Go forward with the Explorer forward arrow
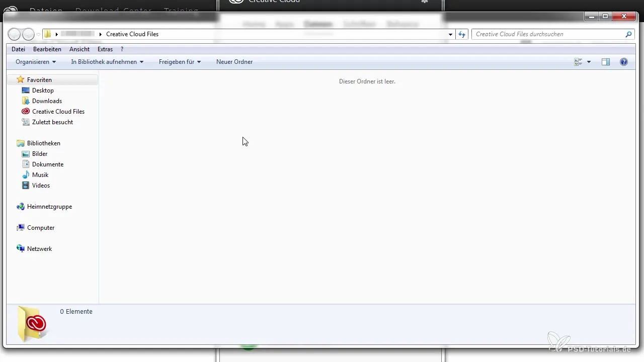Viewport: 644px width, 362px height. [28, 34]
